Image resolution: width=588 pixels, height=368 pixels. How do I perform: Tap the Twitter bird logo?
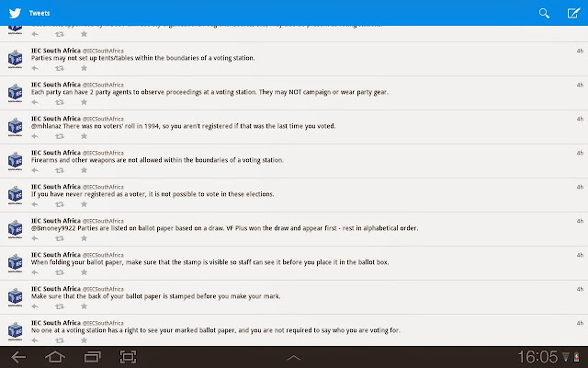coord(15,13)
